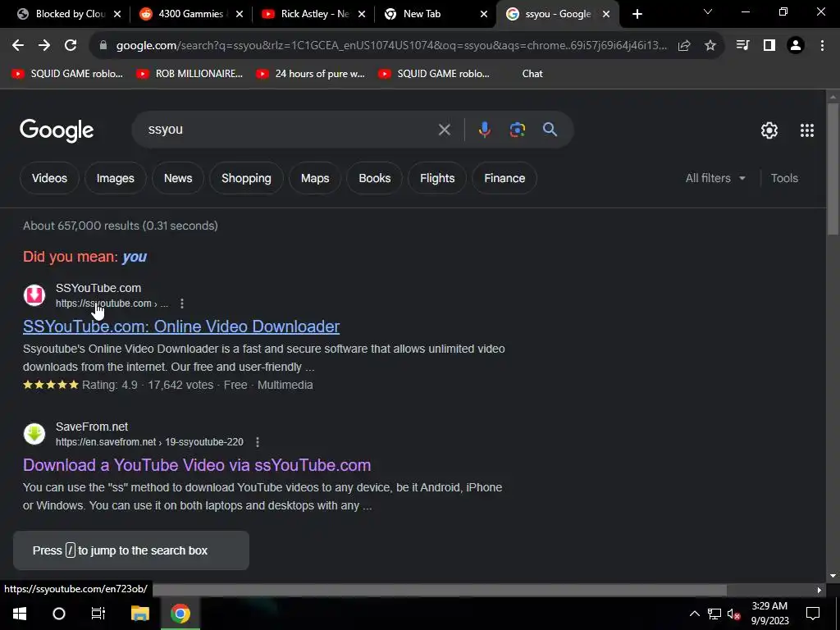Open the search Tools options

784,178
